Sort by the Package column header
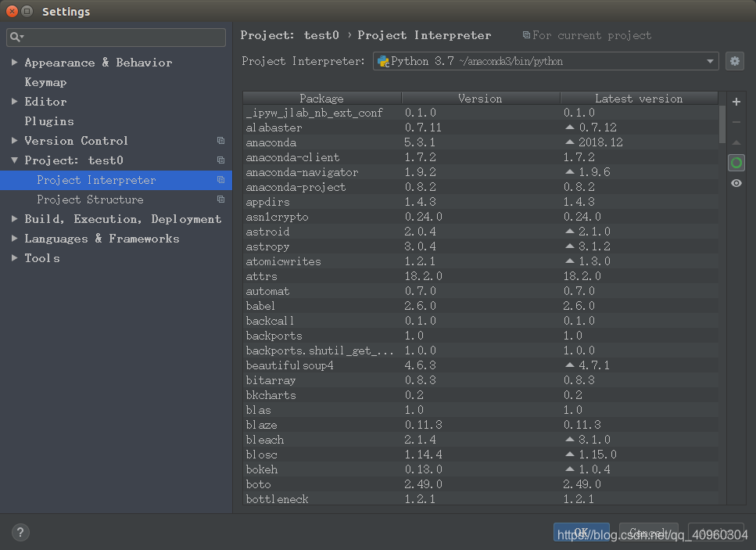756x550 pixels. [x=322, y=99]
